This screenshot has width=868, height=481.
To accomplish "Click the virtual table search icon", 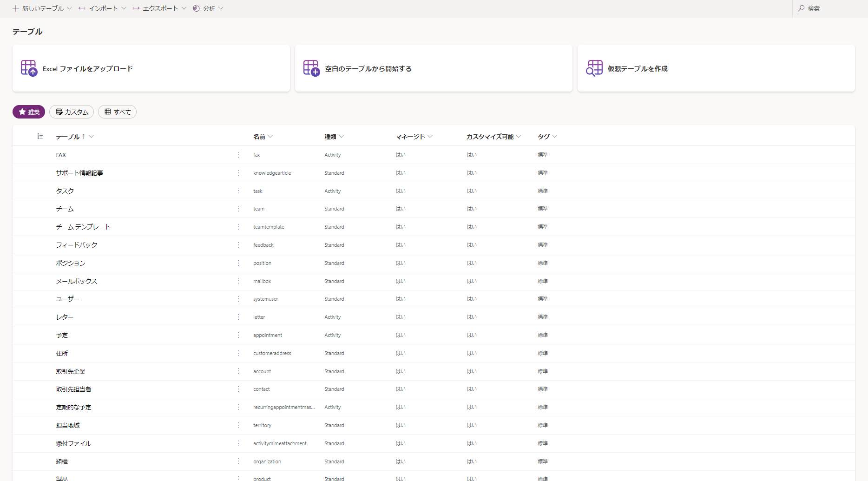I will (594, 68).
